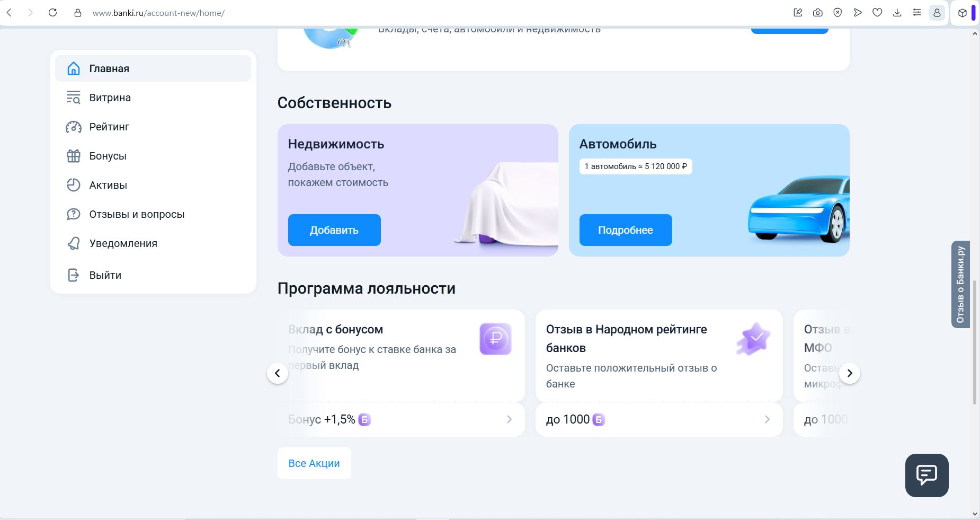980x520 pixels.
Task: Open the 'Все Акции' link
Action: (x=314, y=463)
